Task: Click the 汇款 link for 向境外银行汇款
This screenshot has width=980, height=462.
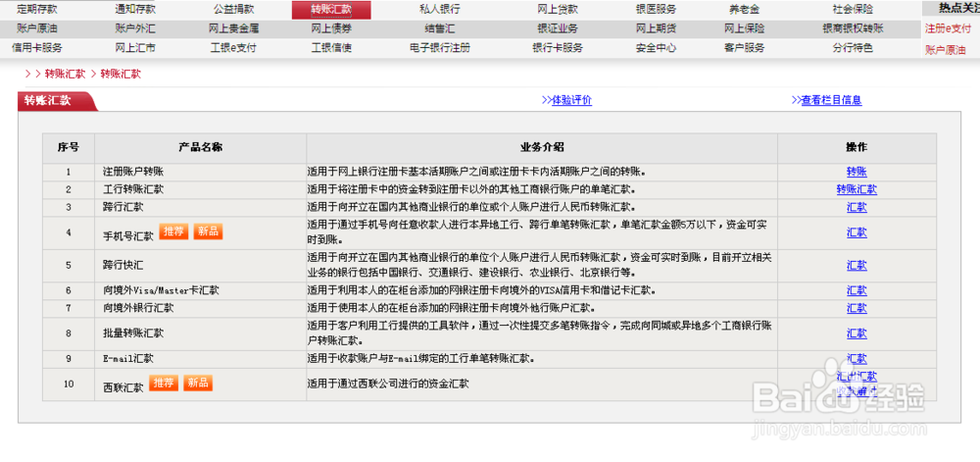Action: pos(857,308)
